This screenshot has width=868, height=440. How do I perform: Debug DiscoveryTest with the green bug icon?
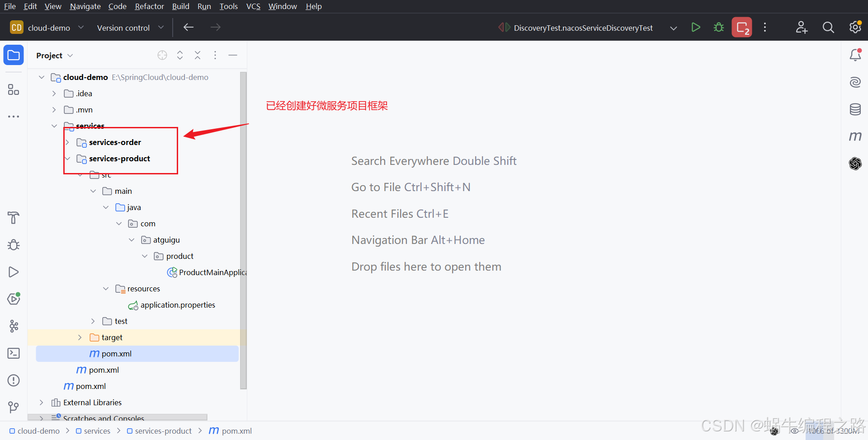[719, 28]
